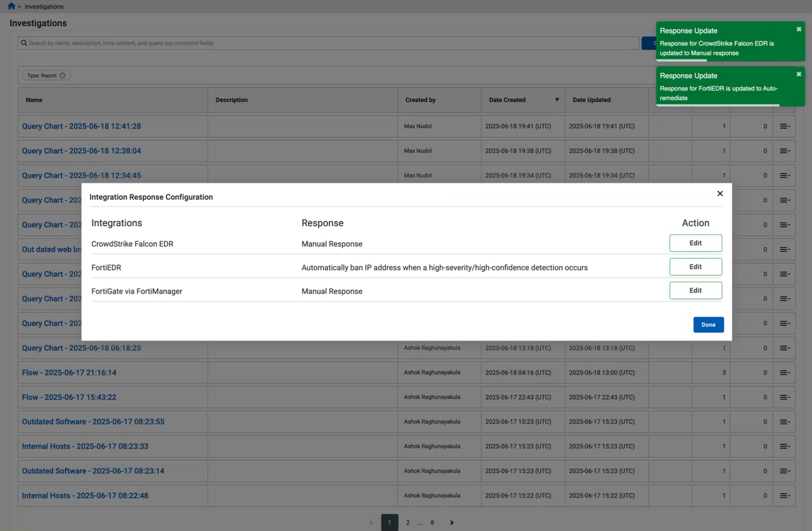The width and height of the screenshot is (812, 531).
Task: Open actions menu for Internal Hosts 08:22:48 row
Action: [785, 496]
